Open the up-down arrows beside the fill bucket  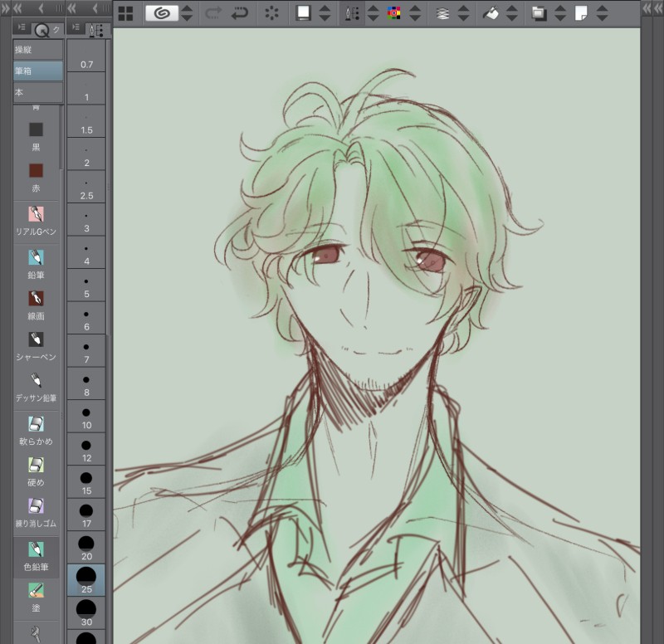coord(511,13)
